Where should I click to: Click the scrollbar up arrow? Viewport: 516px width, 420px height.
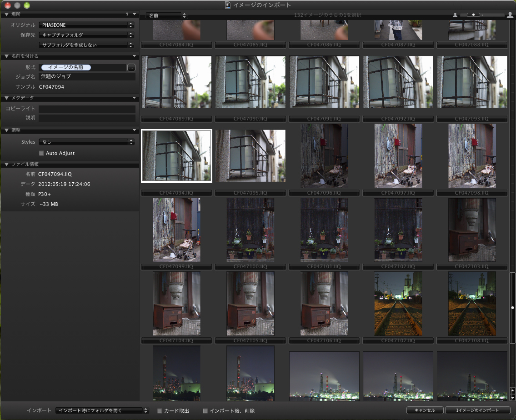pyautogui.click(x=512, y=391)
